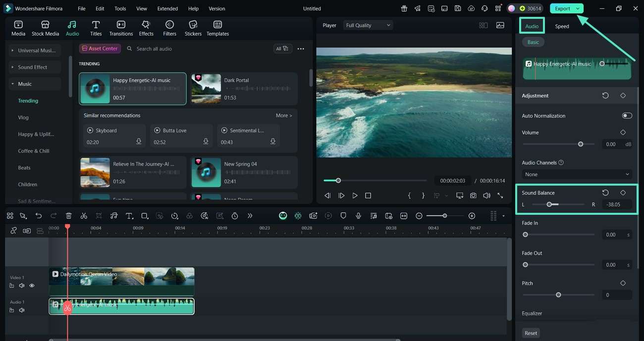
Task: Switch to the Speed tab
Action: tap(562, 26)
